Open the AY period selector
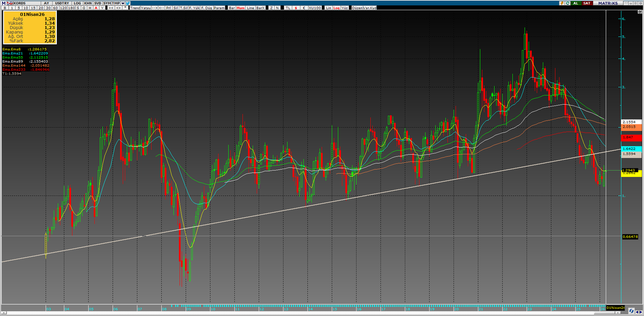 (x=46, y=3)
